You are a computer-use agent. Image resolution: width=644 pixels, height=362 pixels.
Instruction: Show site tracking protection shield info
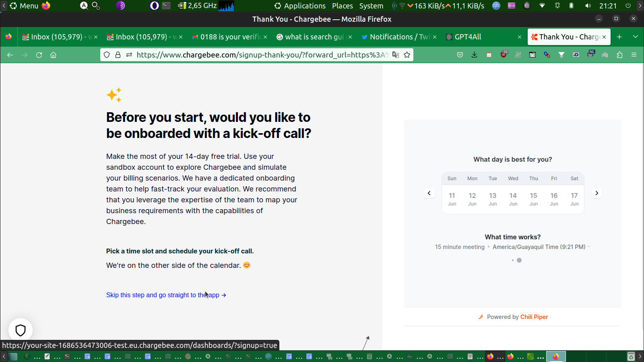click(x=107, y=55)
